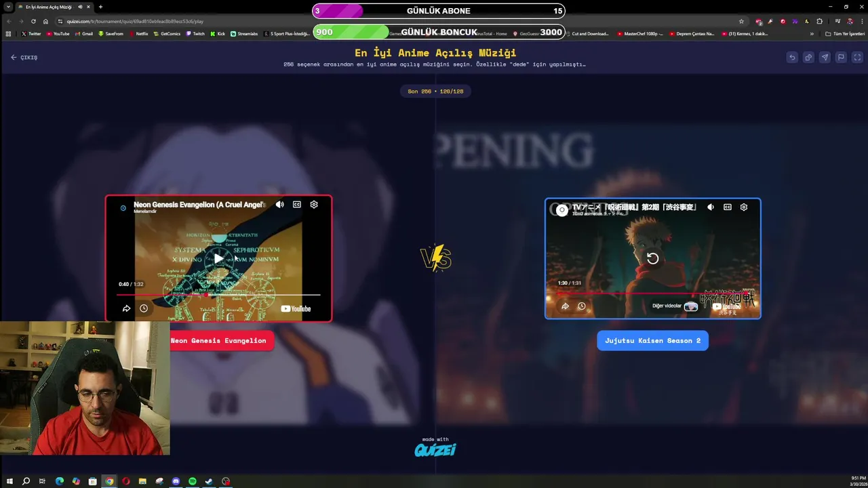868x488 pixels.
Task: Open the Twitter bookmark
Action: pyautogui.click(x=31, y=34)
